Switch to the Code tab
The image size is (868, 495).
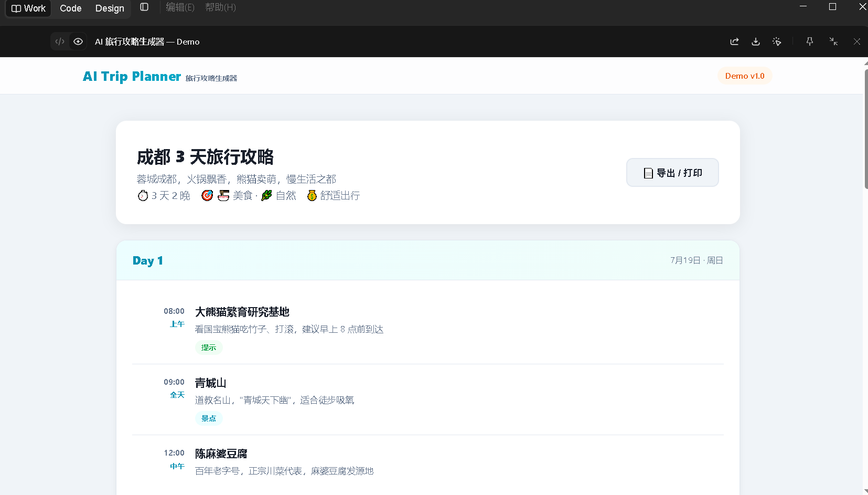click(70, 8)
